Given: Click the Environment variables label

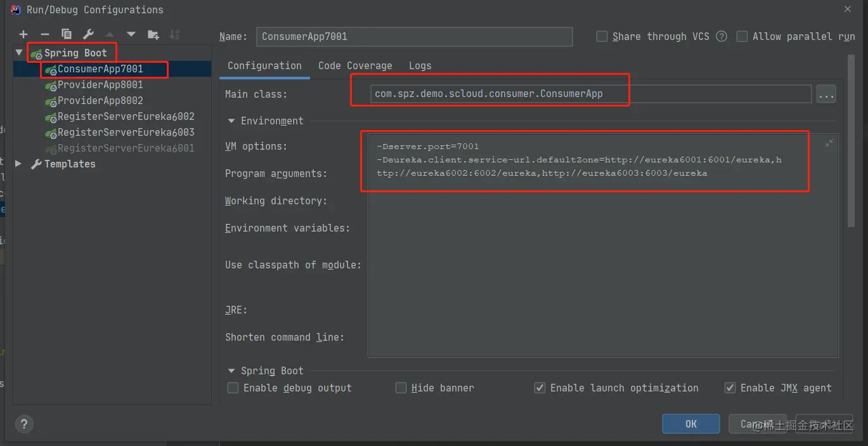Looking at the screenshot, I should [x=287, y=228].
